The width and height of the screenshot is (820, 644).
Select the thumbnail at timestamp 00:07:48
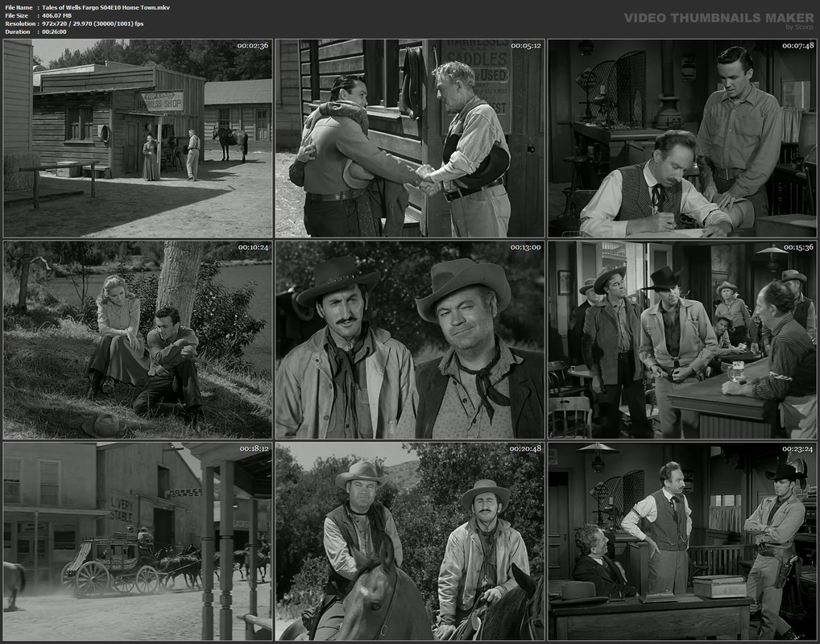click(x=682, y=138)
